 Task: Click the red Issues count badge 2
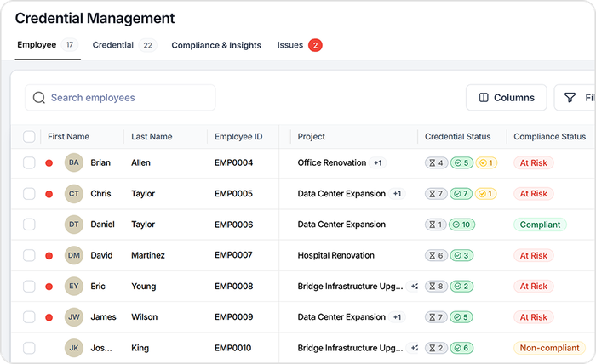315,45
